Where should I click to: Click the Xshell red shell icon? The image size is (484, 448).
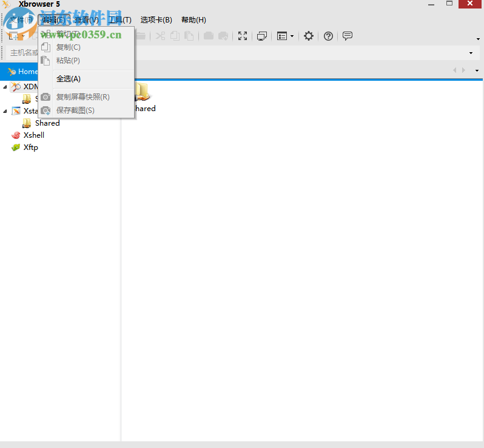16,135
